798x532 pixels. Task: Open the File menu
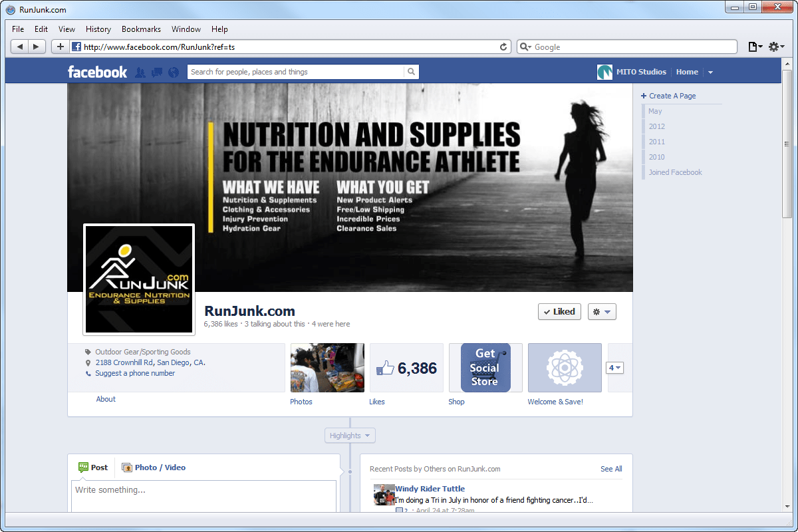(x=18, y=29)
